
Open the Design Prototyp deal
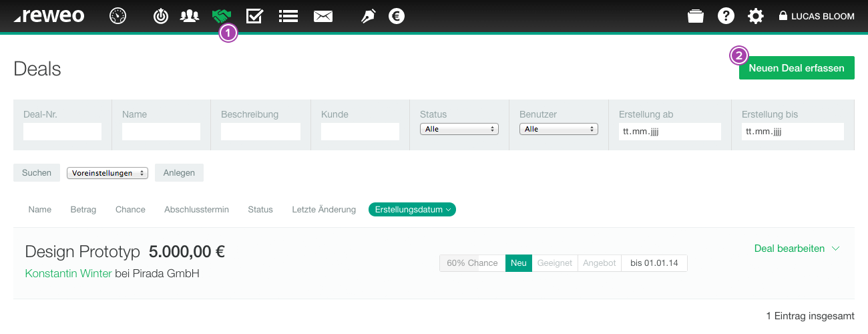click(83, 252)
